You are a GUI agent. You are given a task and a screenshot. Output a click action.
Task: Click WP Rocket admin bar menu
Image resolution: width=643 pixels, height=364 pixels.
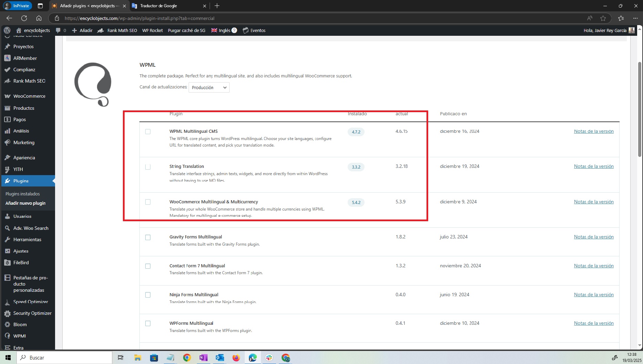pos(152,30)
